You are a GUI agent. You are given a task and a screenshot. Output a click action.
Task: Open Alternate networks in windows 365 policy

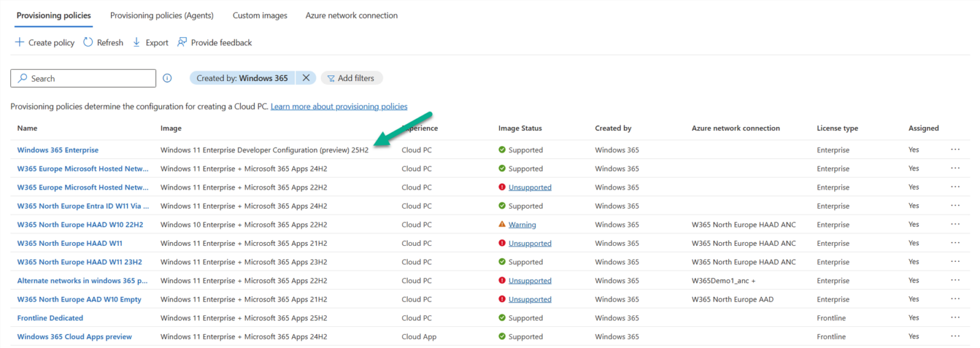tap(82, 280)
